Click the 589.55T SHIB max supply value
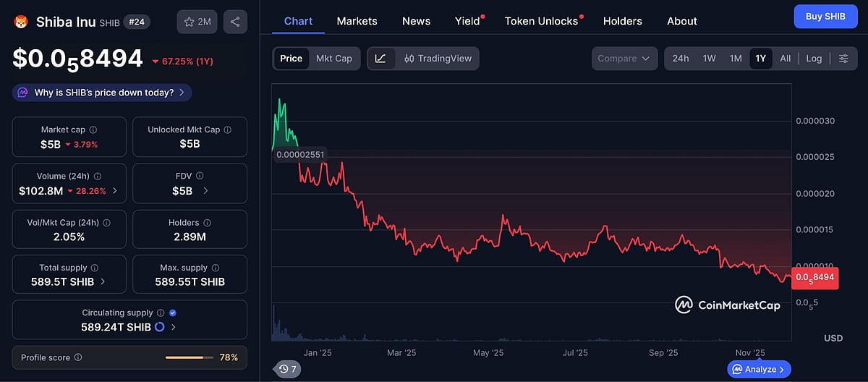Screen dimensions: 868x382 coord(190,281)
